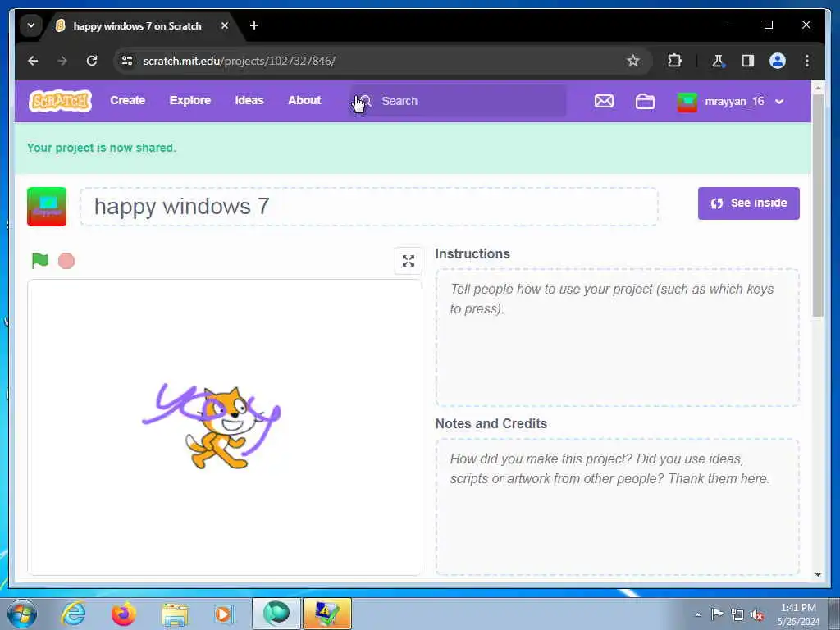Select the happy windows 7 on Scratch tab

(x=137, y=25)
